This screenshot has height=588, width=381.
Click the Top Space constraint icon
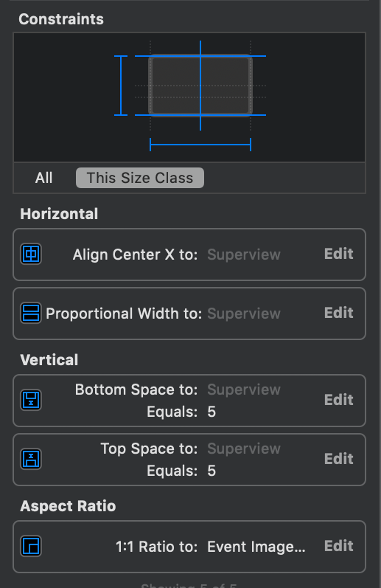(31, 459)
